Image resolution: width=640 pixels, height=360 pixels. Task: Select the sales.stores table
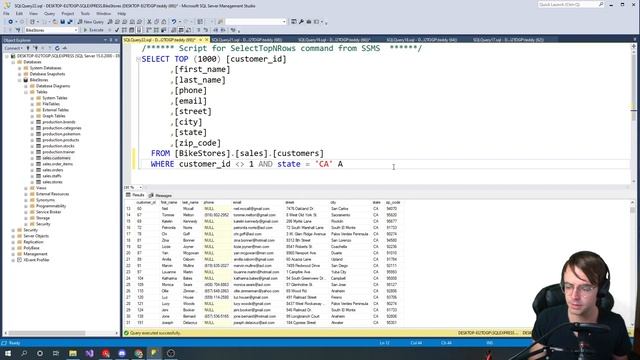[52, 182]
